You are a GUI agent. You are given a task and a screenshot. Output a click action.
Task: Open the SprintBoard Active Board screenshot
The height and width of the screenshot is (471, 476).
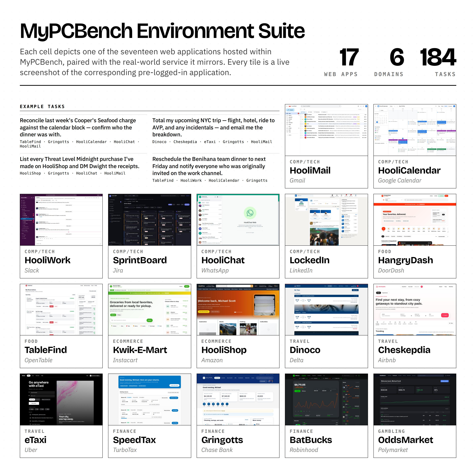150,219
